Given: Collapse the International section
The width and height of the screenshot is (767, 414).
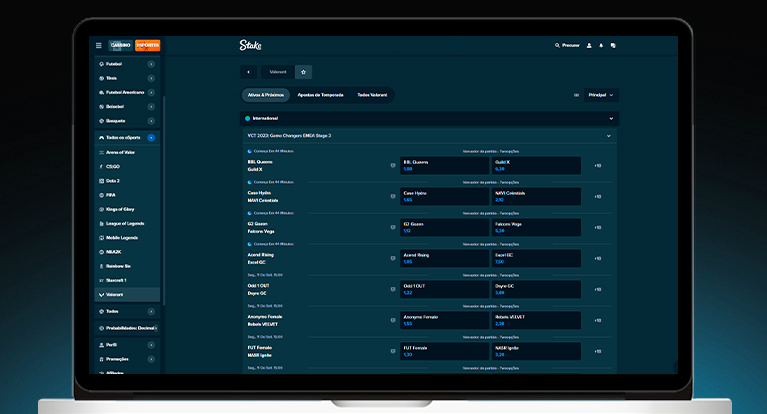Looking at the screenshot, I should click(x=611, y=118).
